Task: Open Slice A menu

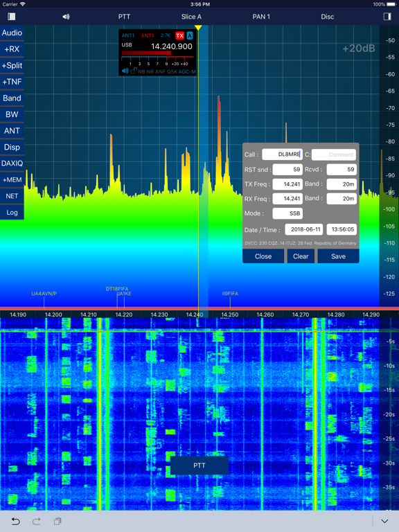Action: (191, 17)
